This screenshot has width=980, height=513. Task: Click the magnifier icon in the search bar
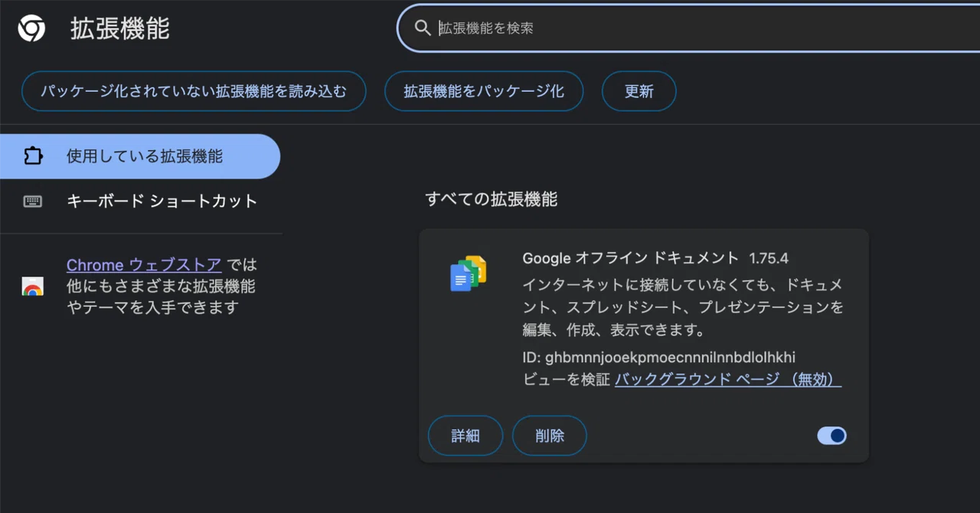tap(423, 28)
